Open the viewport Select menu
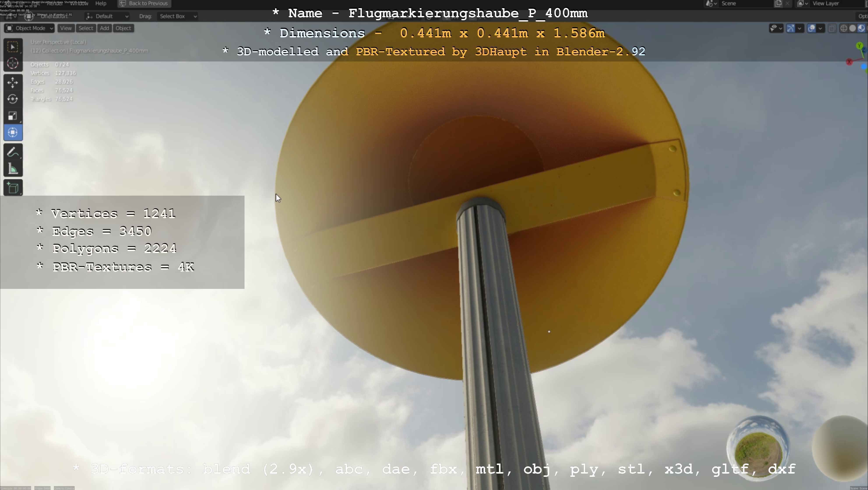 [86, 28]
